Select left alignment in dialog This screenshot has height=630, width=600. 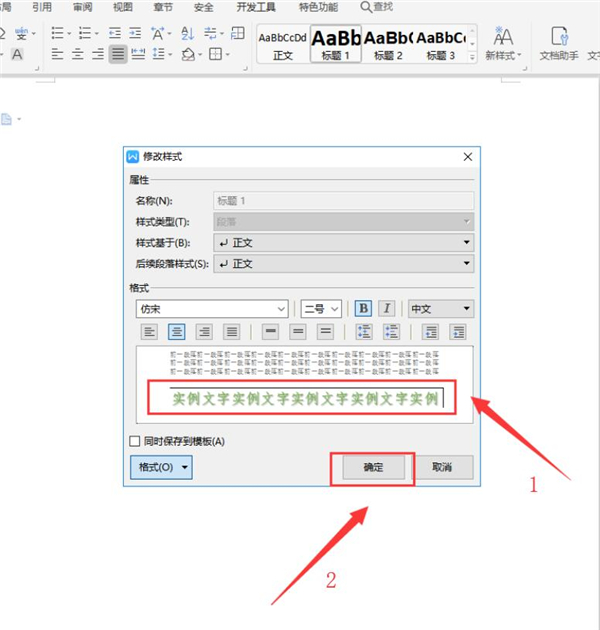(149, 332)
